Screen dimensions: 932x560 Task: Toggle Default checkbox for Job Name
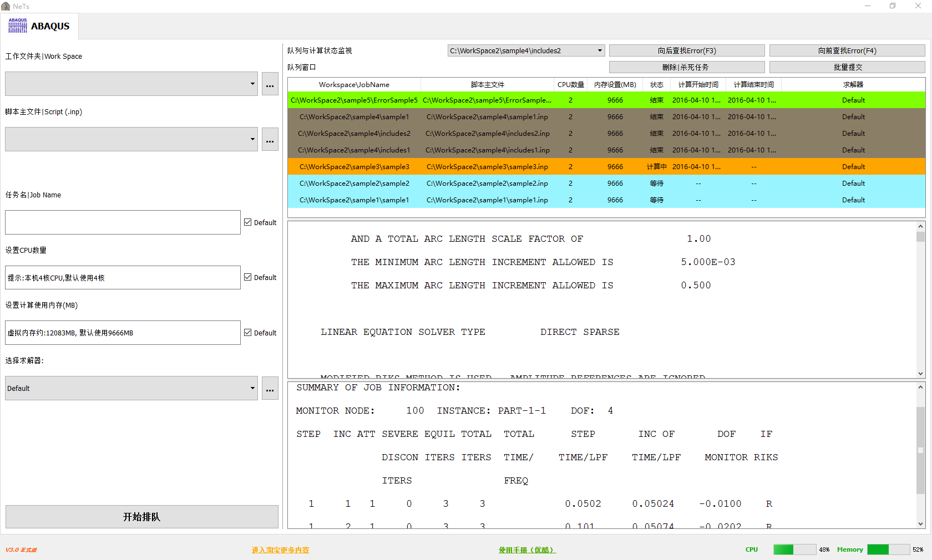point(248,222)
